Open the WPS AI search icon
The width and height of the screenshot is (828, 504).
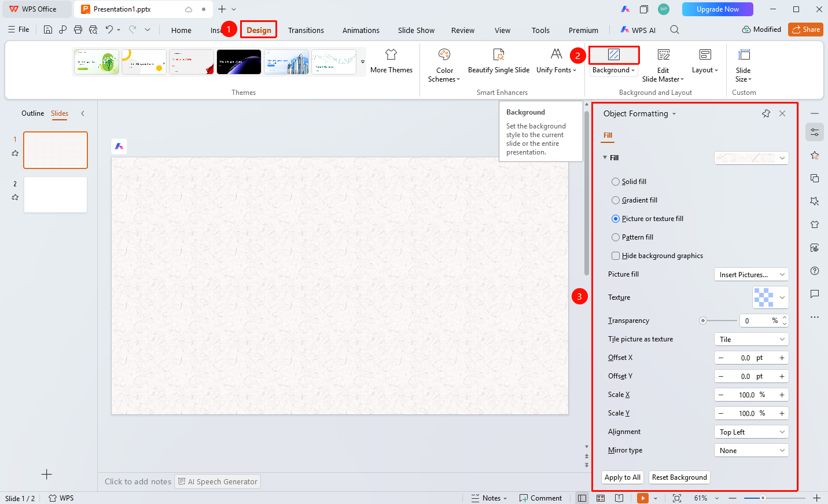(x=675, y=30)
